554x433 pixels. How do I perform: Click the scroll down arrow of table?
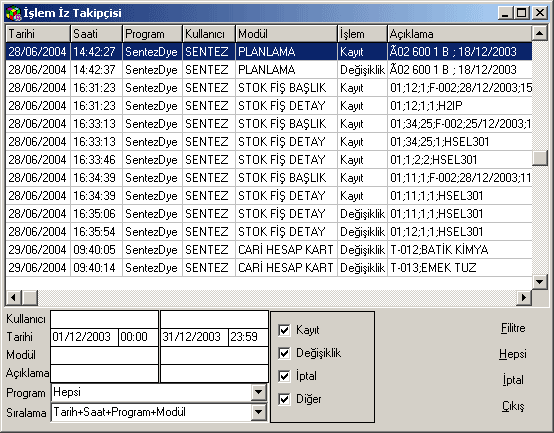pyautogui.click(x=539, y=281)
